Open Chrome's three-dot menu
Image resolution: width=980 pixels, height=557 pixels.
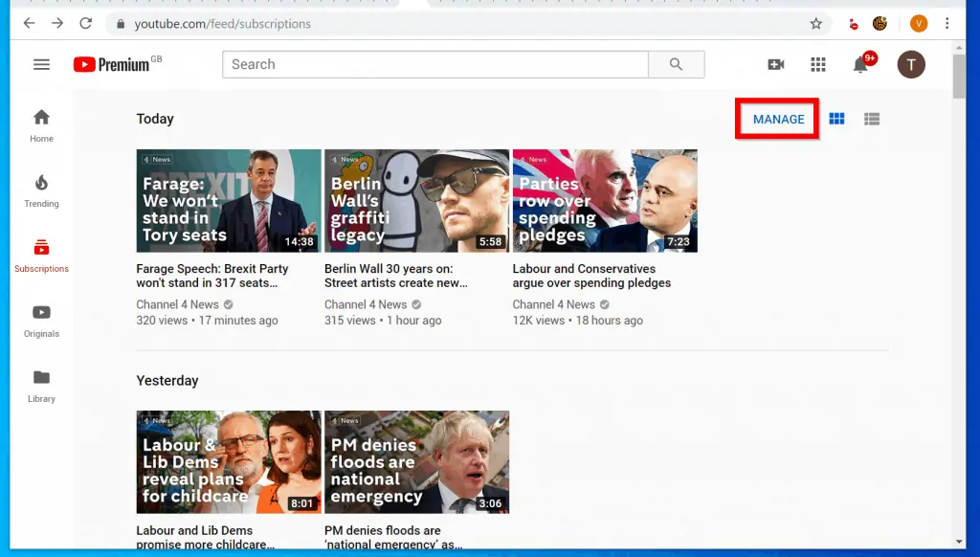[947, 23]
